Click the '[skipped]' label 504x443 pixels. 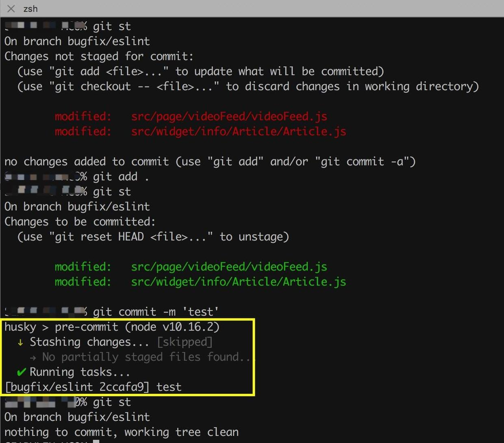click(185, 342)
